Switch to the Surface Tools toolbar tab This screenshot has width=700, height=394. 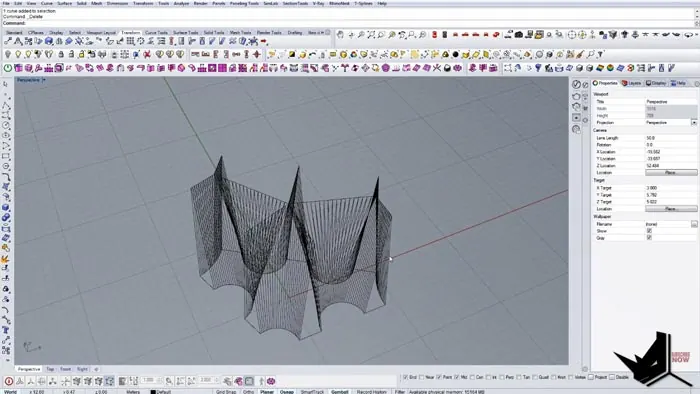tap(186, 33)
